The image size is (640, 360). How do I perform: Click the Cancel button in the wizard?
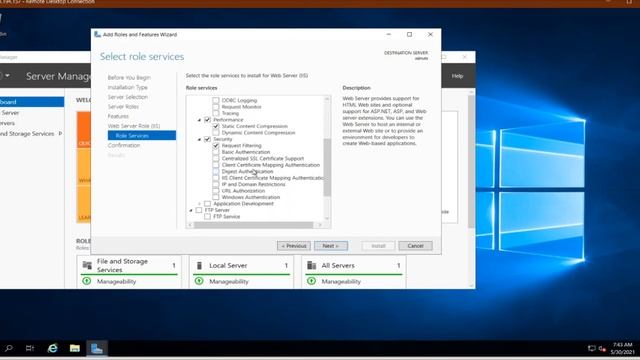[415, 246]
